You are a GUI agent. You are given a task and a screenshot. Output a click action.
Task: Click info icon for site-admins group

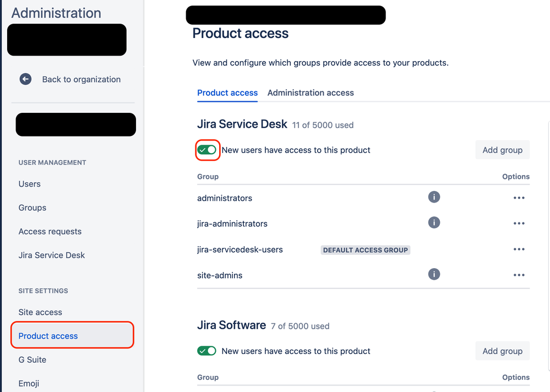(x=434, y=274)
